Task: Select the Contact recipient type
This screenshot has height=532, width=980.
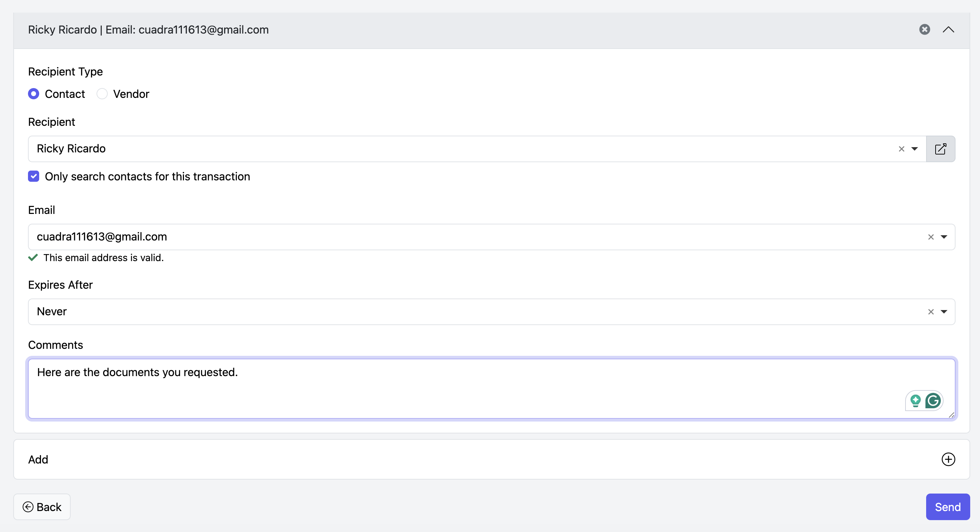Action: point(34,94)
